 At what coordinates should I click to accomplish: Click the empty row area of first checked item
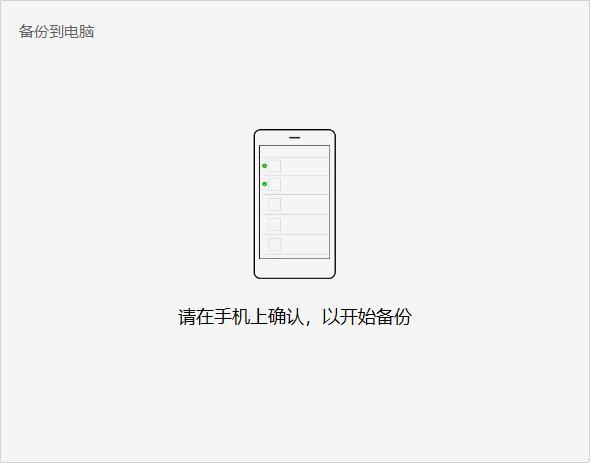pos(305,166)
